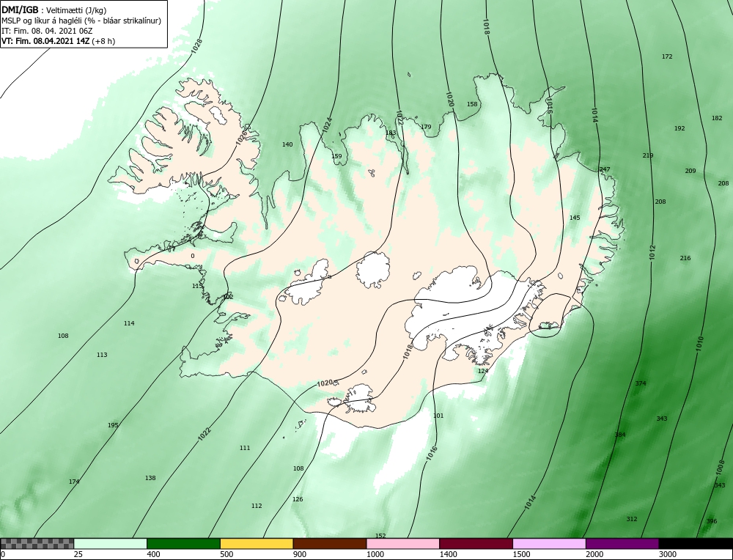Select the light green 25–400 legend swatch
Viewport: 733px width, 560px height.
pos(111,544)
